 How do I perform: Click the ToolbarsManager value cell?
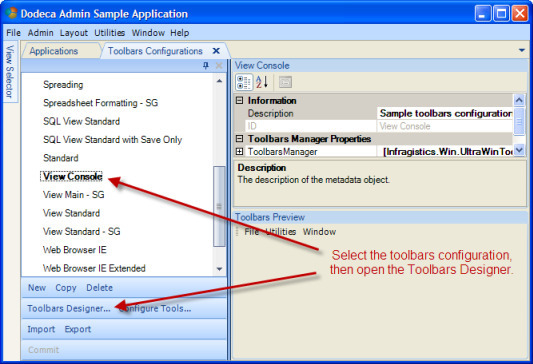(x=445, y=152)
